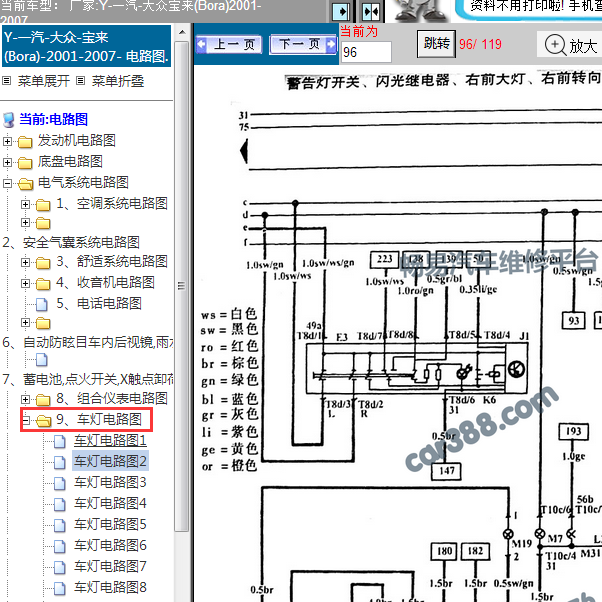Click document icon beside 车灯电路图2
Image resolution: width=602 pixels, height=602 pixels.
60,462
